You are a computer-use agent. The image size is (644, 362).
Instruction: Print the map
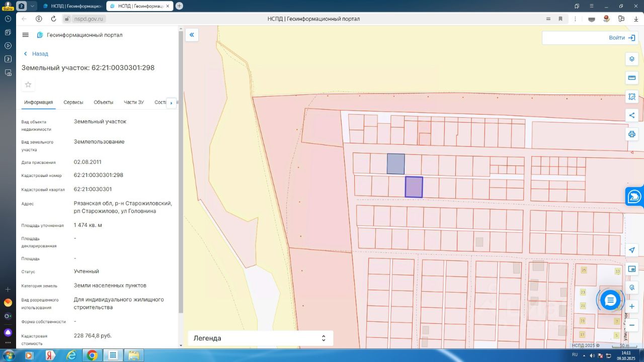point(632,134)
